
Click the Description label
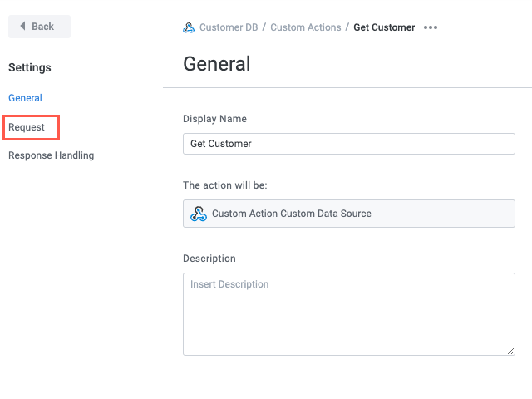209,259
